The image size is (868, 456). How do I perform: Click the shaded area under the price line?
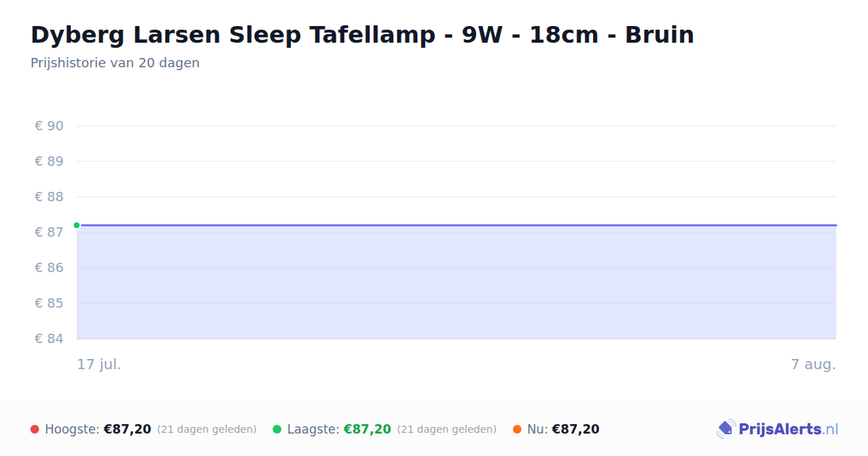456,282
